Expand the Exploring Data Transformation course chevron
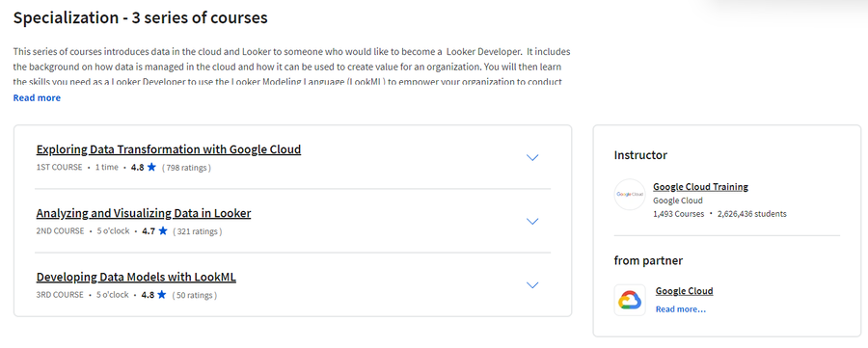The image size is (868, 348). [532, 158]
